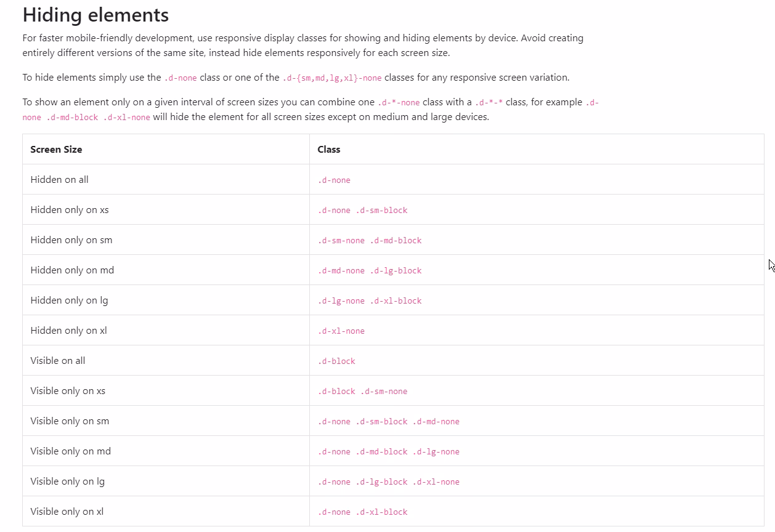This screenshot has height=532, width=775.
Task: Click the .d-{sm,md,lg,xl}-none code reference
Action: pos(332,78)
